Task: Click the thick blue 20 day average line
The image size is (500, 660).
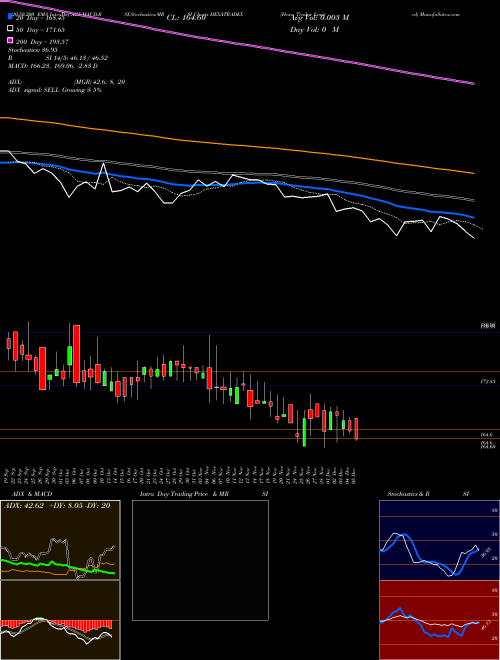Action: 237,184
